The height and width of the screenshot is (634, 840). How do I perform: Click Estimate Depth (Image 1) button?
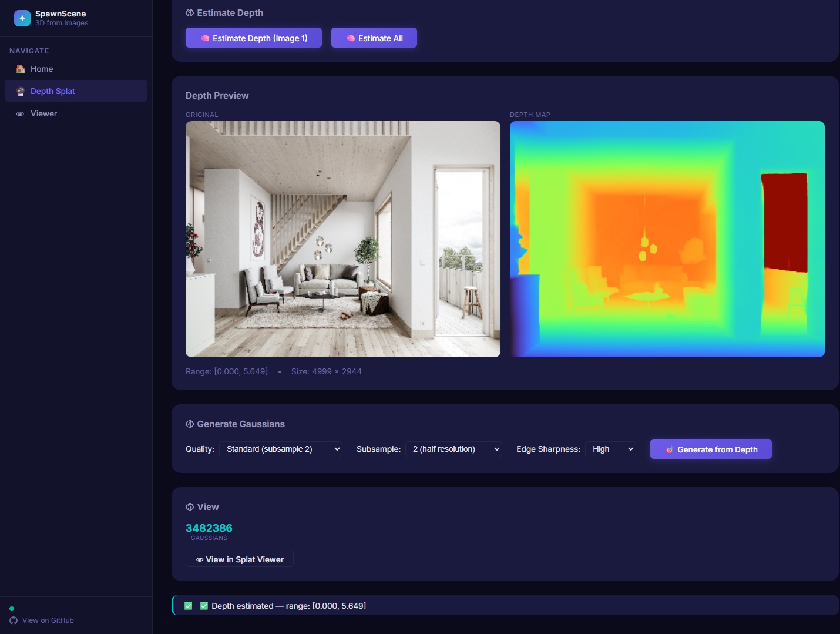254,38
